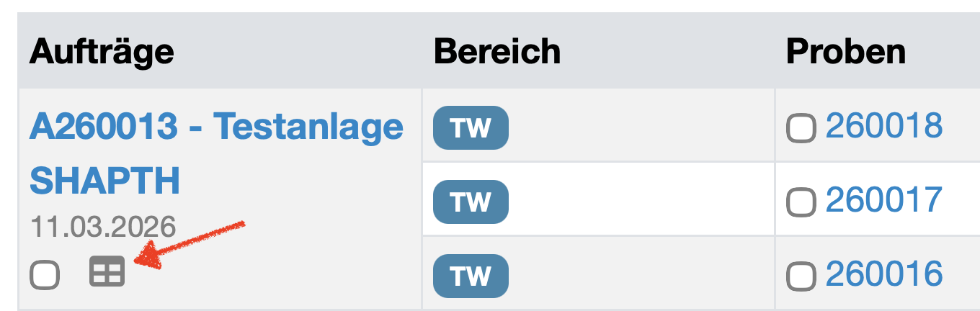Click the Aufträge column header
Viewport: 980px width, 311px height.
102,52
